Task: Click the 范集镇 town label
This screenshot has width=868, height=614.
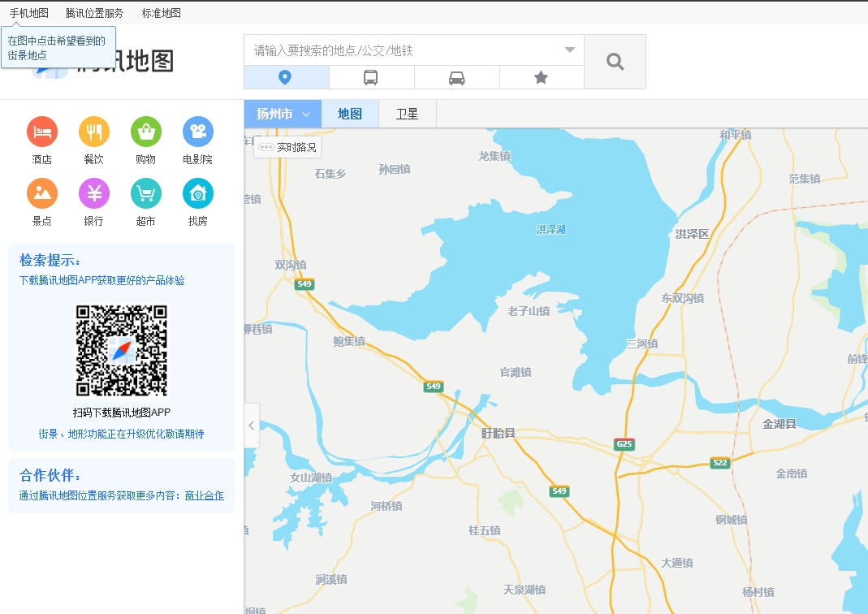Action: pyautogui.click(x=805, y=179)
